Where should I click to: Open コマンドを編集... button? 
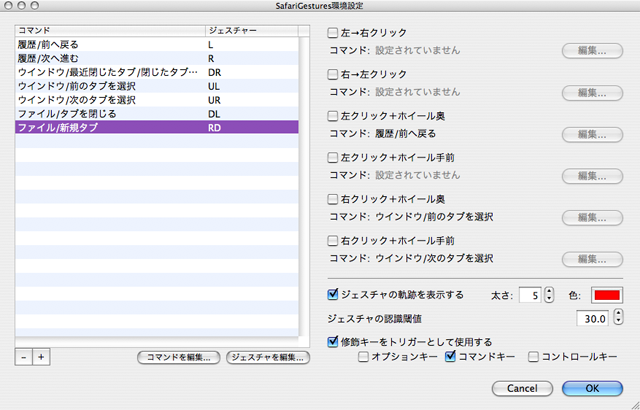point(179,357)
